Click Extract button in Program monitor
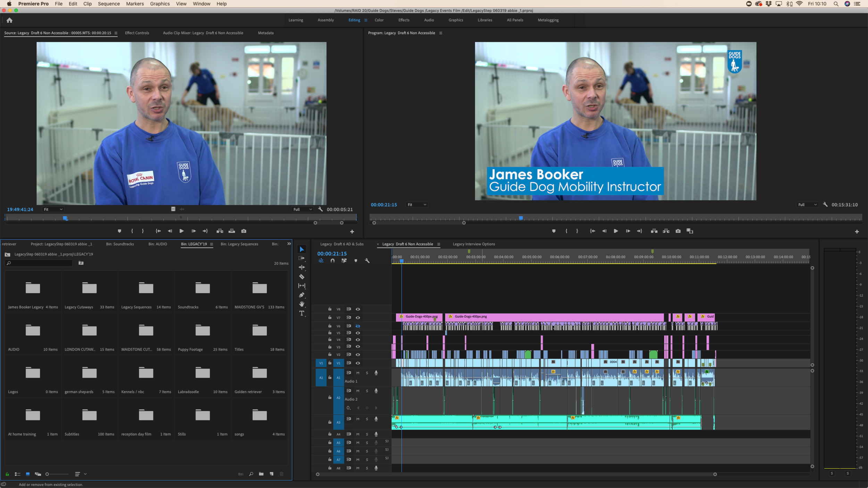The image size is (868, 488). click(666, 231)
